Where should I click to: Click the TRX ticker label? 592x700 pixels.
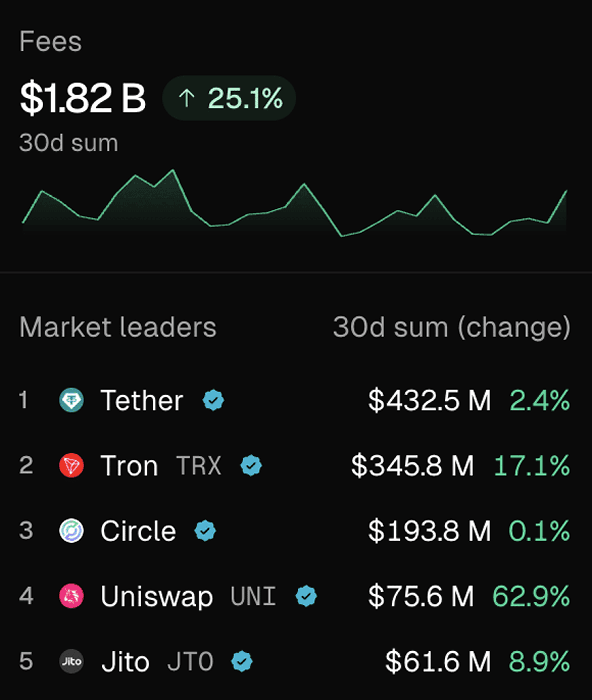(x=199, y=465)
